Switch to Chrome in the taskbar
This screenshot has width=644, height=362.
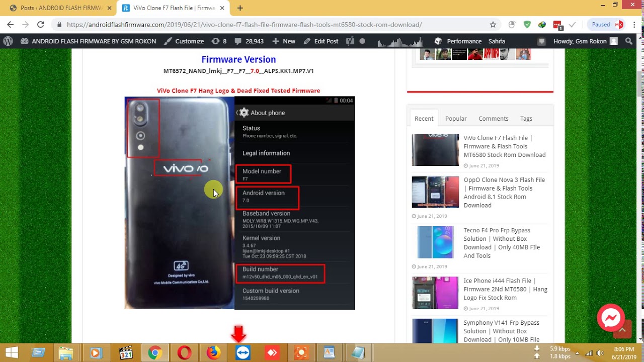tap(154, 353)
